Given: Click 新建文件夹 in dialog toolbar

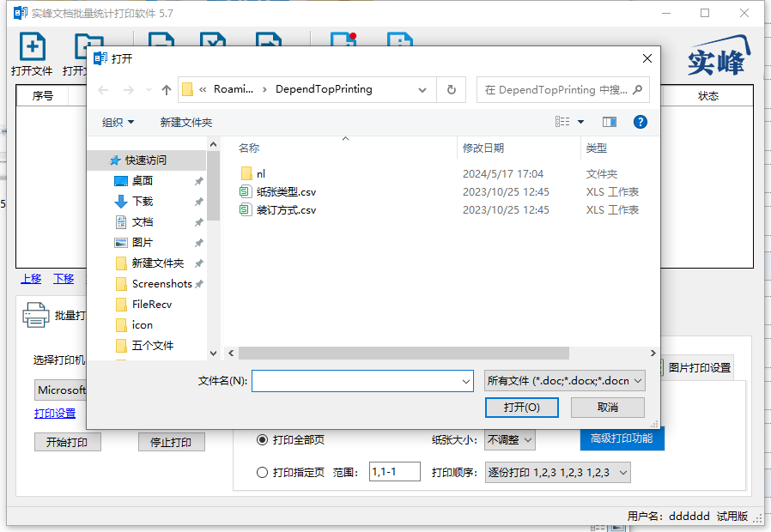Looking at the screenshot, I should coord(185,123).
